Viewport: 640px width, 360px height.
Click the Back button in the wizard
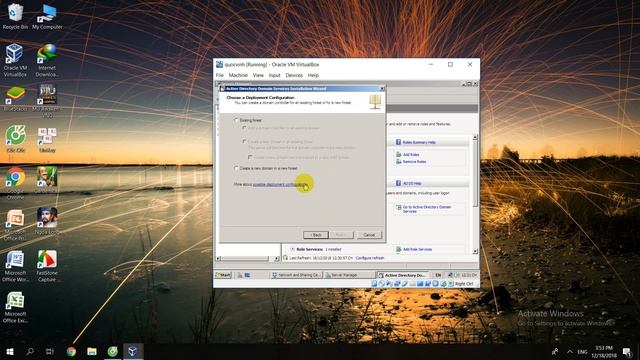tap(316, 235)
